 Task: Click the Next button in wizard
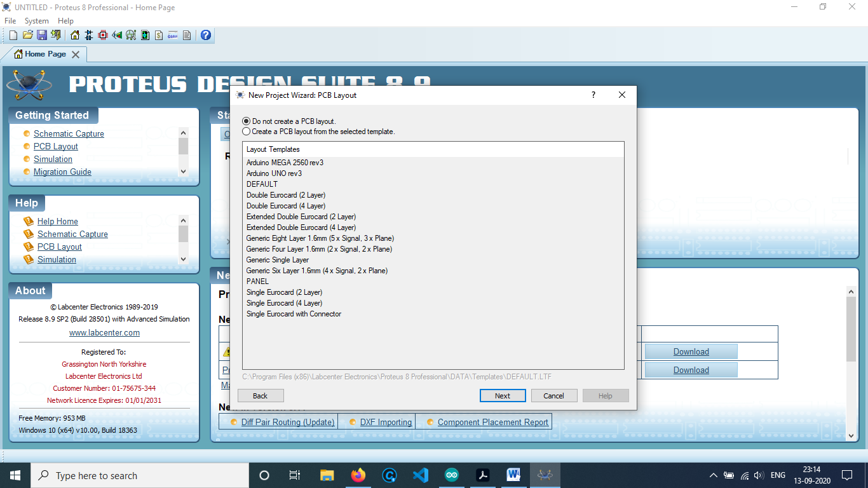click(x=503, y=396)
